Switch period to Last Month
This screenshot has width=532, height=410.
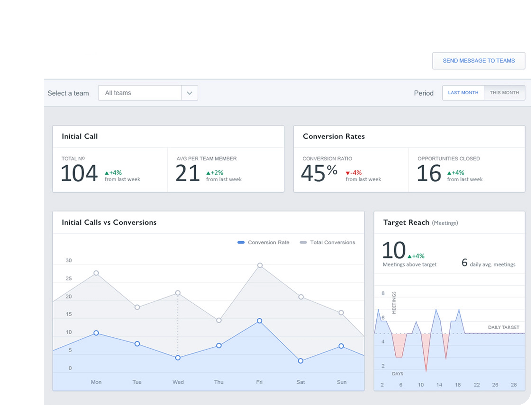463,93
